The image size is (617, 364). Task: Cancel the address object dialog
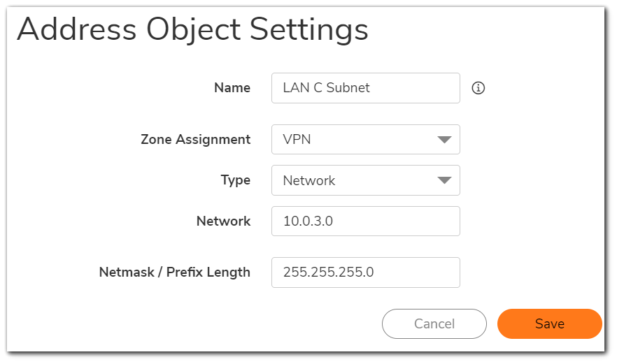click(434, 324)
